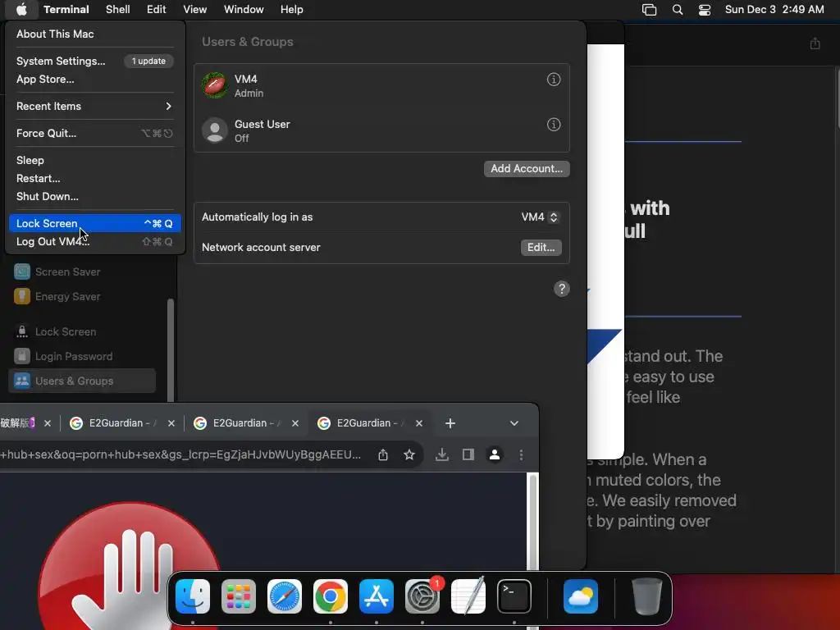Open the Help menu
The image size is (840, 630).
pyautogui.click(x=291, y=9)
